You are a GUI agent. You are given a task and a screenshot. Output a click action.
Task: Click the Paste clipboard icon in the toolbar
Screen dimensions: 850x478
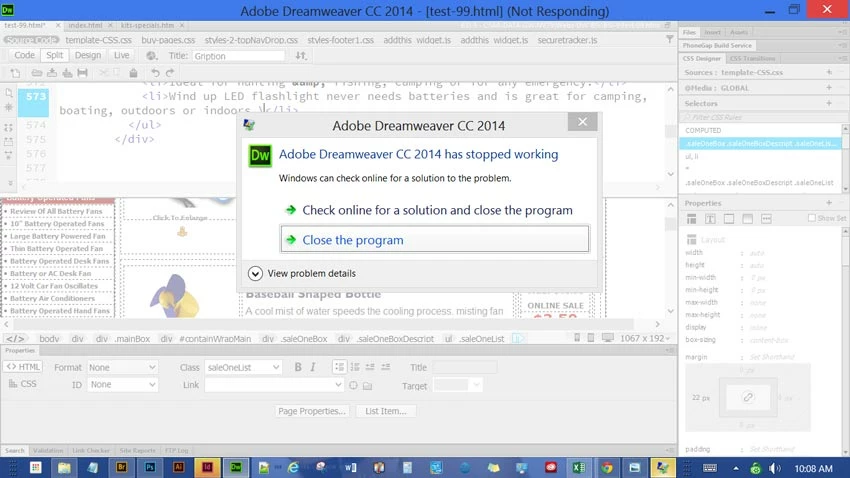[x=133, y=73]
